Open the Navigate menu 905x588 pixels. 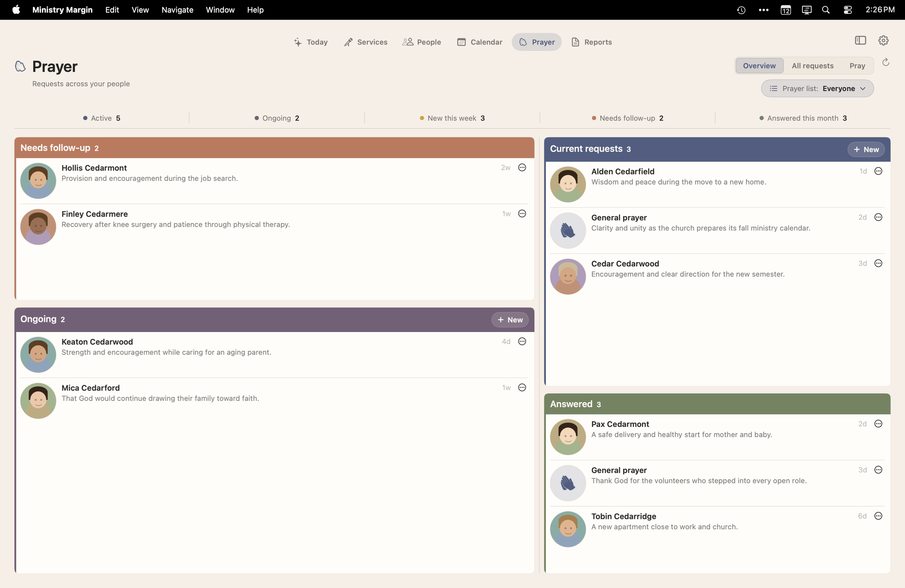(x=177, y=10)
